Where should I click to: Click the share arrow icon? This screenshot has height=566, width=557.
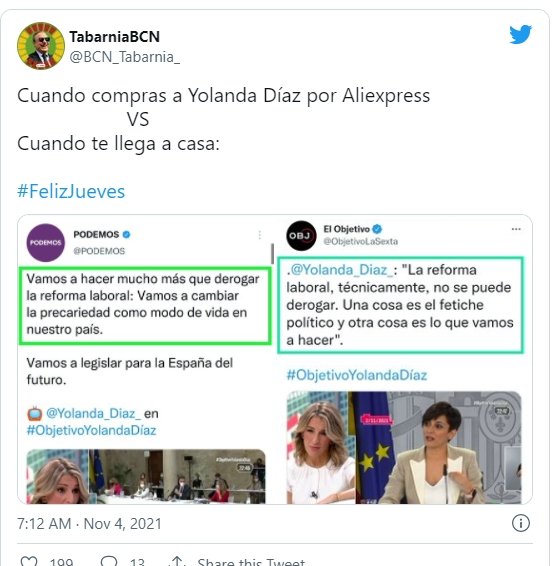[177, 561]
